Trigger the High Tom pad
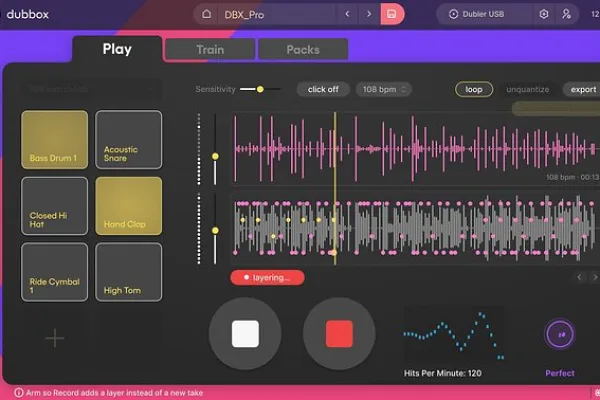Image resolution: width=600 pixels, height=400 pixels. click(129, 272)
